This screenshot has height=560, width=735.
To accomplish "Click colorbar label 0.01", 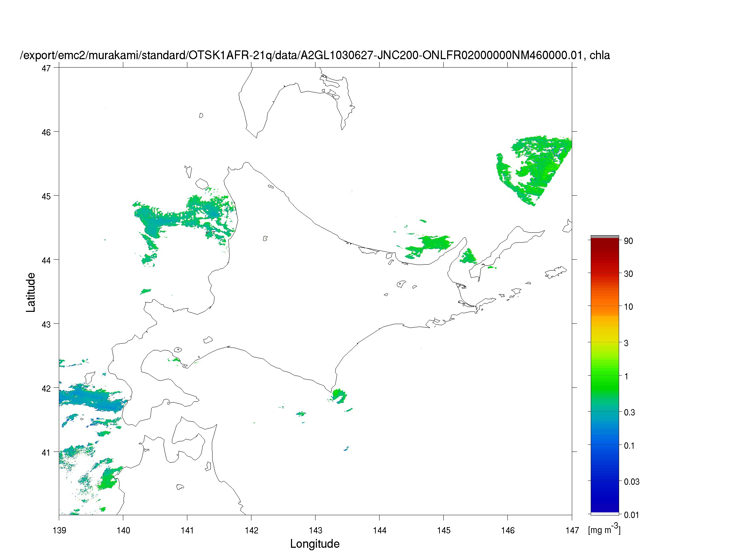I will pos(631,515).
